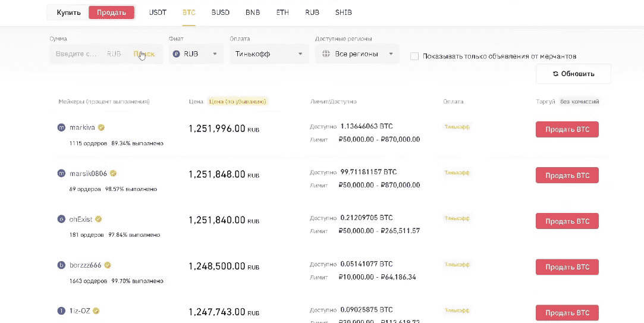
Task: Click the price 1,248,500.00 RUB
Action: [x=224, y=266]
